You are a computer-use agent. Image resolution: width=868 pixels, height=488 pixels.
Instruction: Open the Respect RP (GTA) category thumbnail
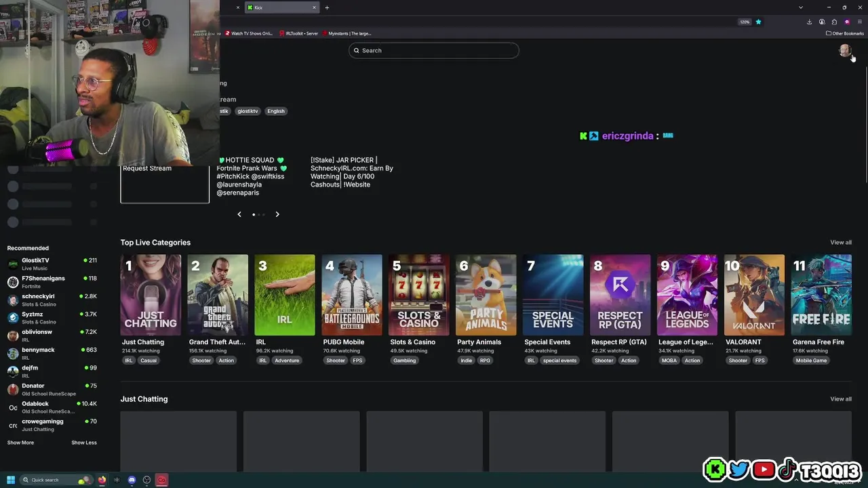pos(620,295)
